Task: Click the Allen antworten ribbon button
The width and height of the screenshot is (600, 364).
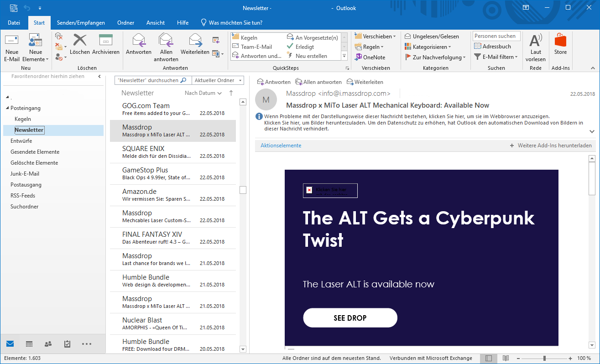Action: 166,47
